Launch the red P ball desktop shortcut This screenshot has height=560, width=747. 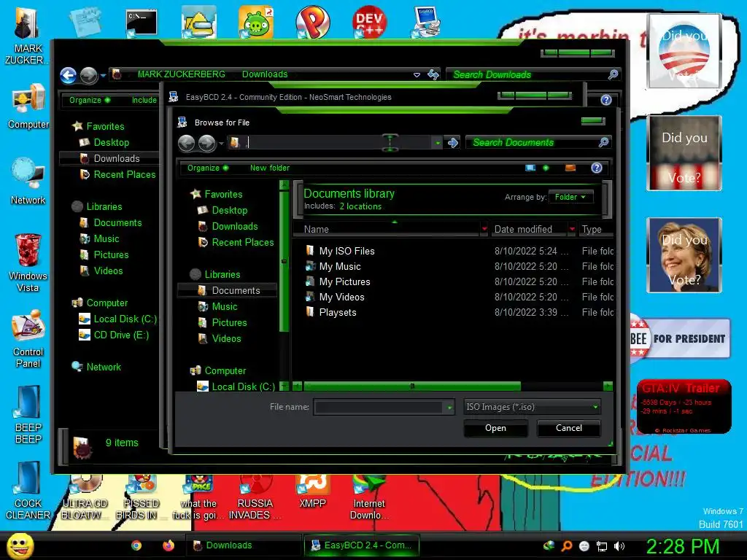[312, 22]
